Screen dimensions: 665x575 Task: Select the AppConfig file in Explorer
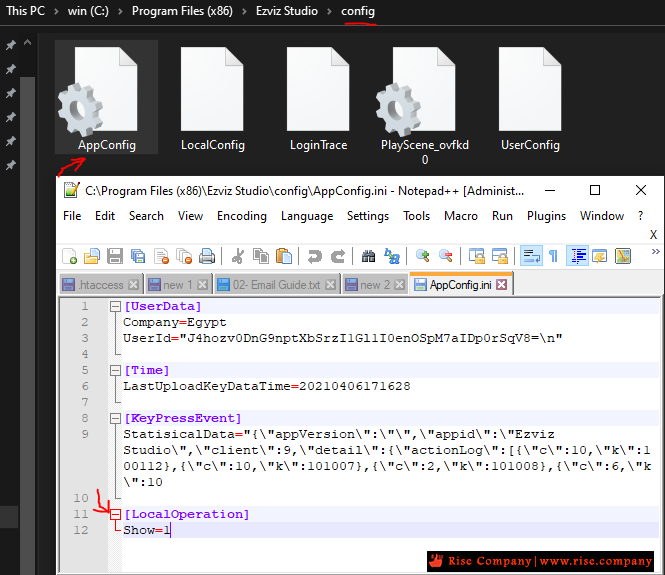tap(106, 98)
